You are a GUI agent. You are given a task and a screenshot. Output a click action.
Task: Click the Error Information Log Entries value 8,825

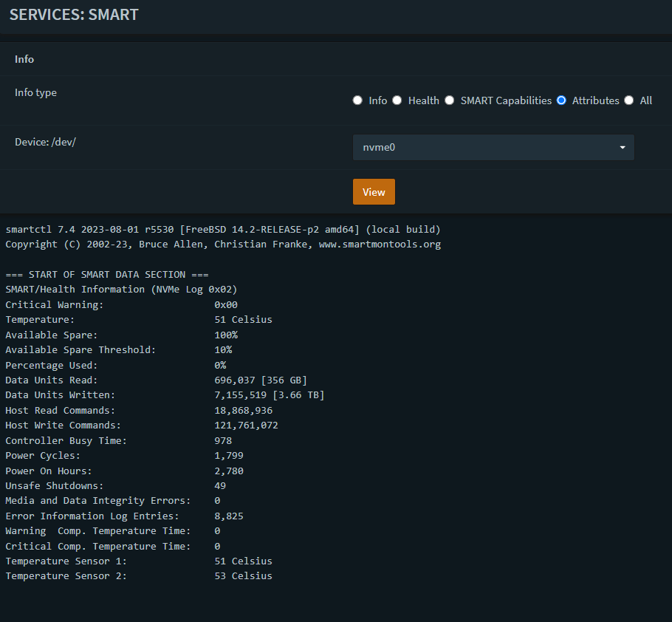click(229, 516)
